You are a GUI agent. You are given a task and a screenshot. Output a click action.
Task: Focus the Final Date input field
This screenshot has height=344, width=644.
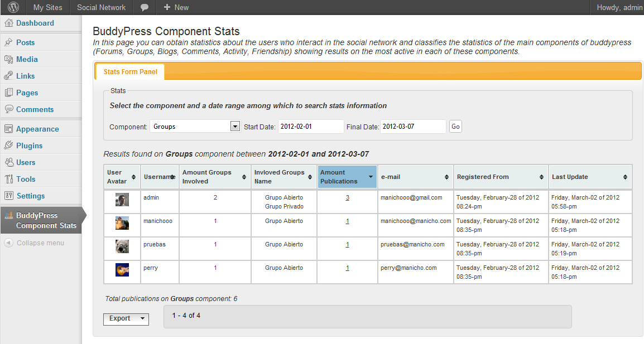coord(413,127)
